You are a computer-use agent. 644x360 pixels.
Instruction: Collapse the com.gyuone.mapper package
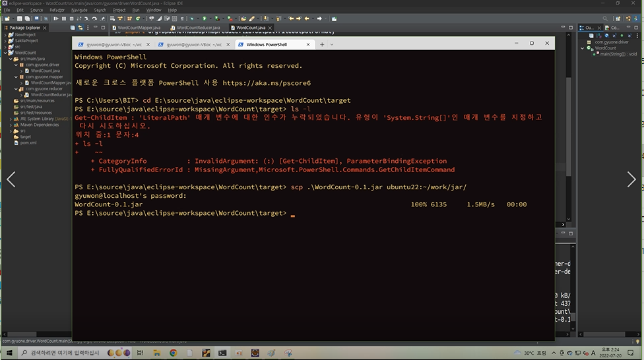click(16, 76)
